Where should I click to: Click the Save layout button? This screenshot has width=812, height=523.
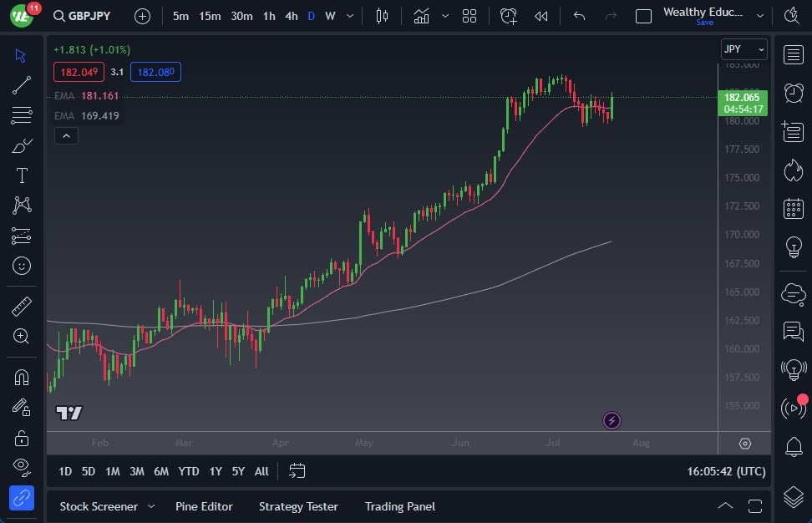[704, 23]
